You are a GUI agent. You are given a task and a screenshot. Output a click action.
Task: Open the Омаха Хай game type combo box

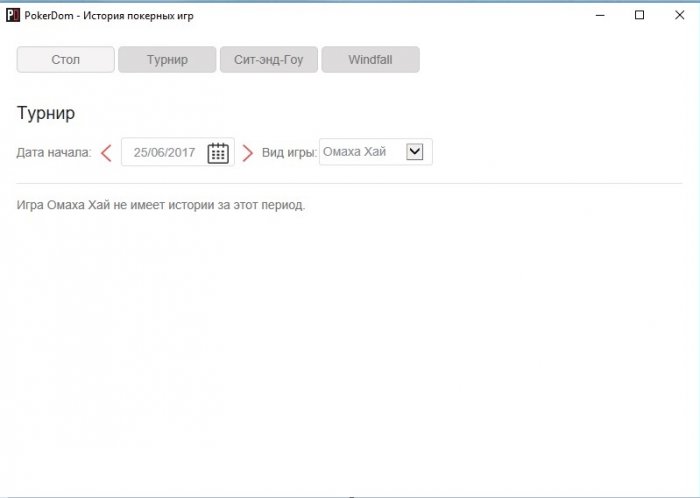point(375,152)
